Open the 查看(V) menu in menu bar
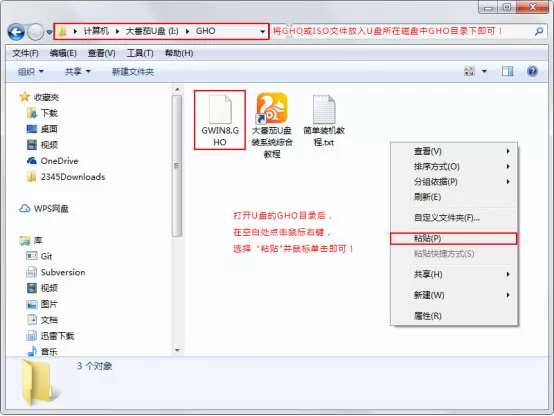554x416 pixels. tap(101, 53)
